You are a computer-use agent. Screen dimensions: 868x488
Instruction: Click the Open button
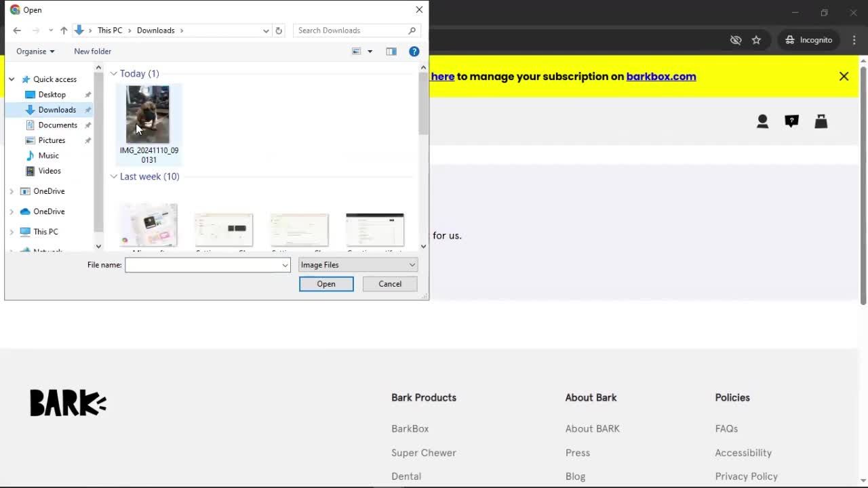(326, 284)
